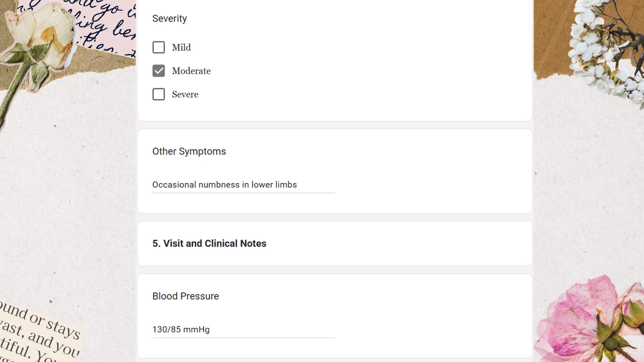Click the white blossom cluster image
This screenshot has height=362, width=644.
click(604, 50)
